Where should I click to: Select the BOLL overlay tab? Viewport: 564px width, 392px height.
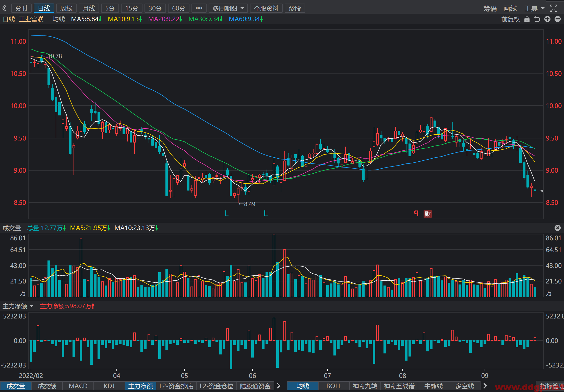click(x=334, y=386)
